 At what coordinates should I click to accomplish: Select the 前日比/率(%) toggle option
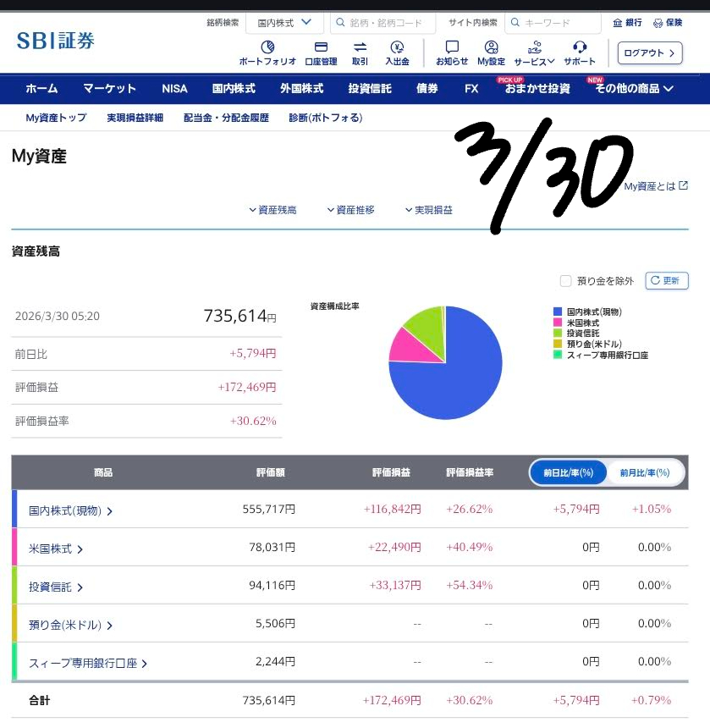569,472
